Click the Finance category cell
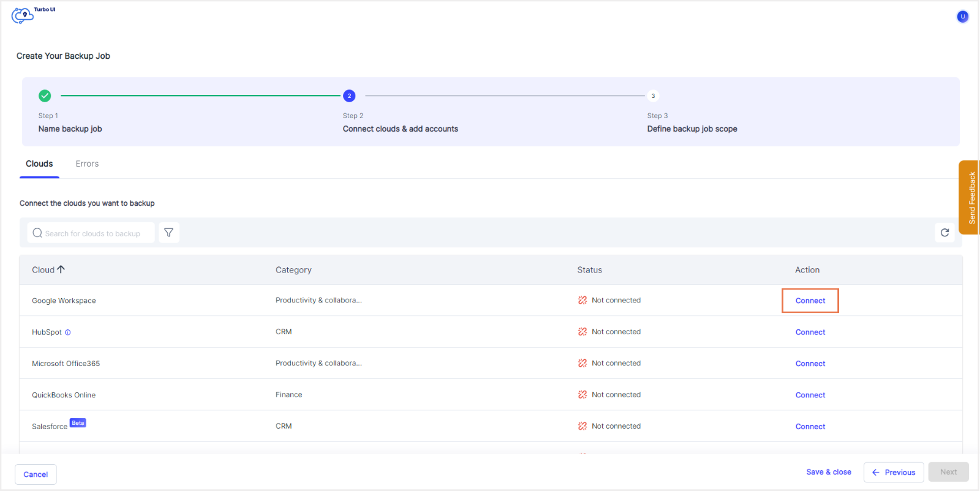The width and height of the screenshot is (980, 491). pyautogui.click(x=288, y=395)
